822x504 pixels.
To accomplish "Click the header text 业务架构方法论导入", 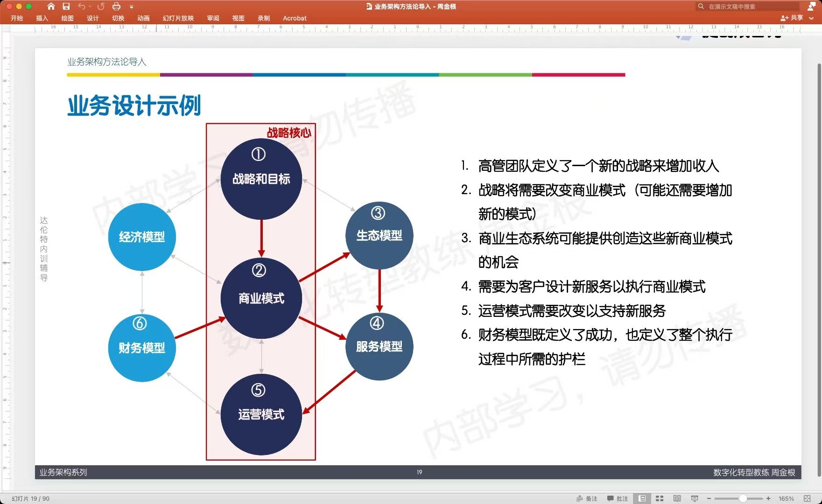I will (107, 62).
